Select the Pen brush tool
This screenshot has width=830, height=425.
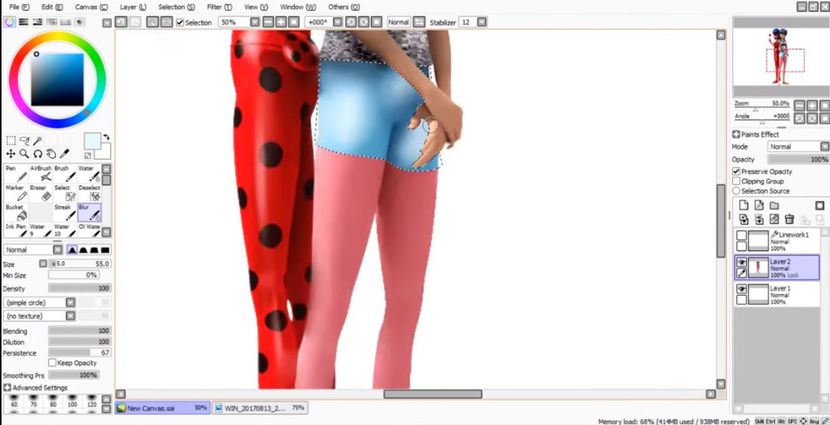15,174
